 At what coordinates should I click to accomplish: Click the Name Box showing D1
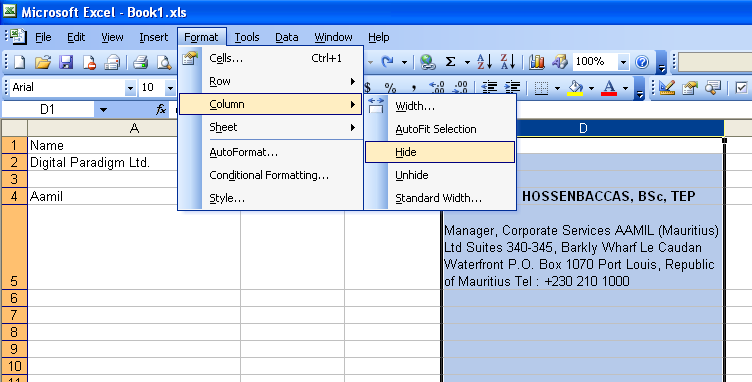(x=47, y=110)
